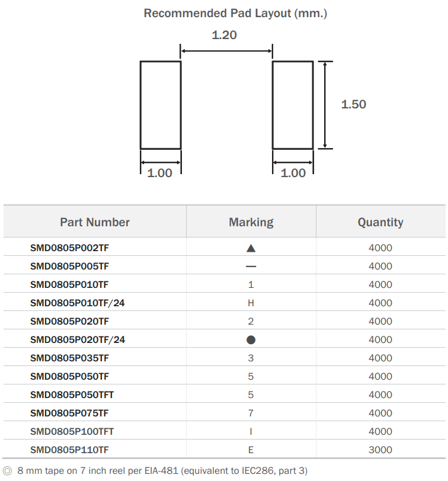Click the Recommended Pad Layout title
This screenshot has height=481, width=448.
pos(235,13)
